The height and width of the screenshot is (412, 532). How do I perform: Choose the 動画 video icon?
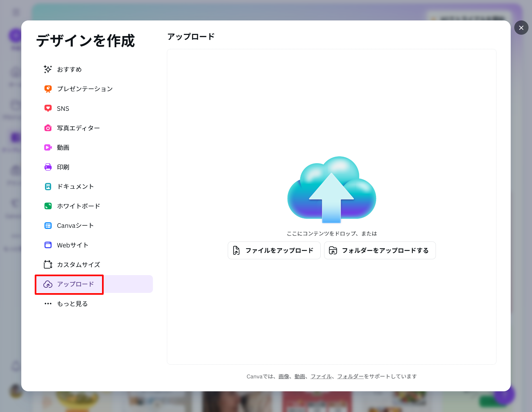pyautogui.click(x=48, y=147)
